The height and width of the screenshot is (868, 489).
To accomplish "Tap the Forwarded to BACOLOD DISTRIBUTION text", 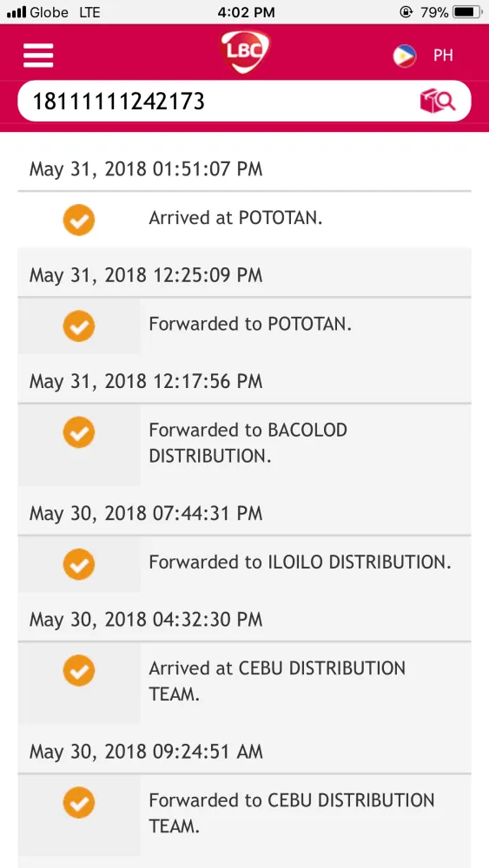I will click(x=248, y=443).
